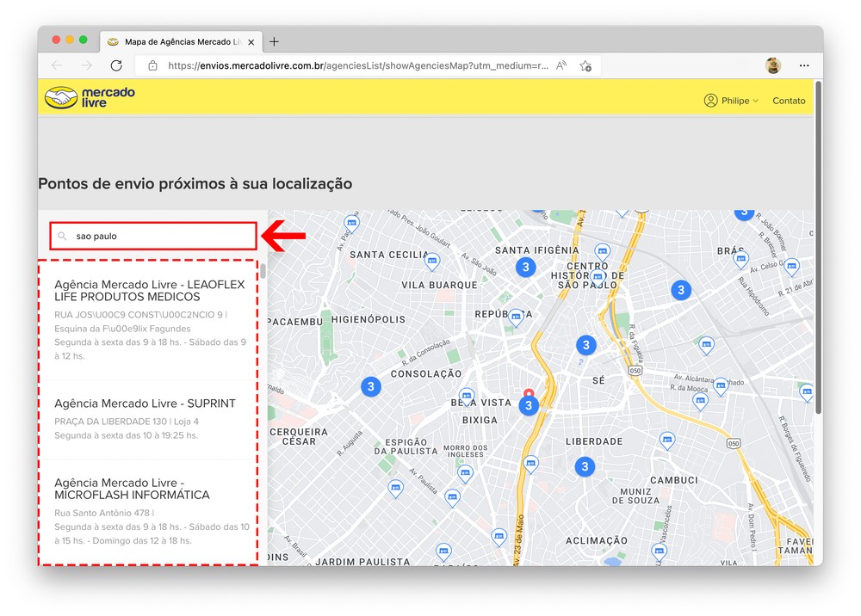This screenshot has height=616, width=861.
Task: Click the agency list scrollbar
Action: pos(263,272)
